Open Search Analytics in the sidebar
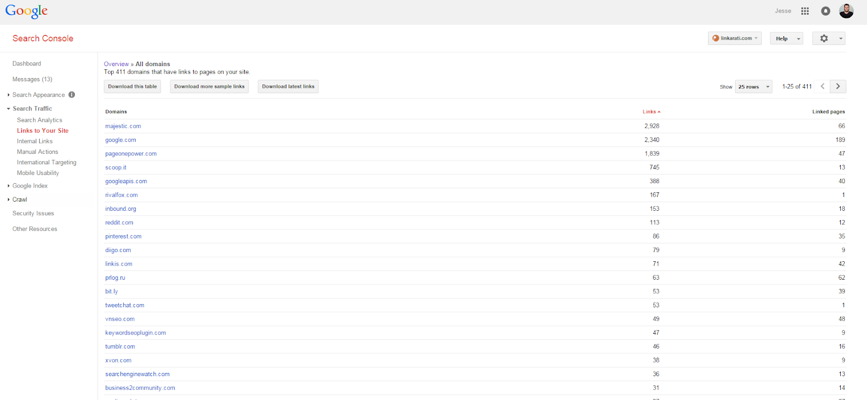 point(40,120)
